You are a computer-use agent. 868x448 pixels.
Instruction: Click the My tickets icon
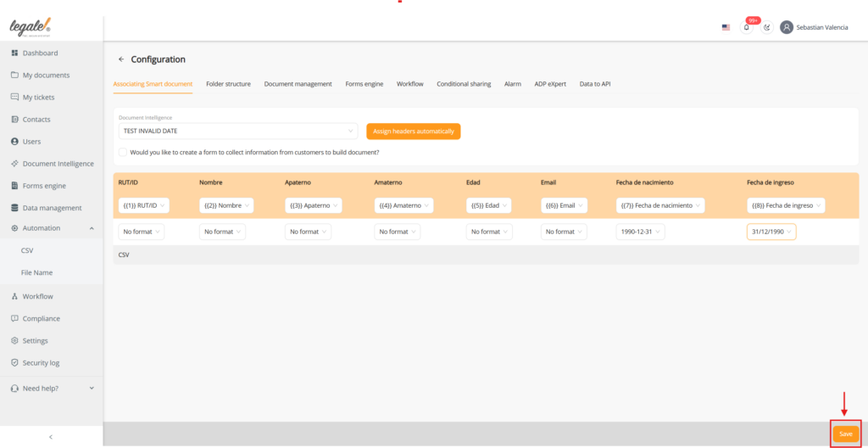(15, 97)
